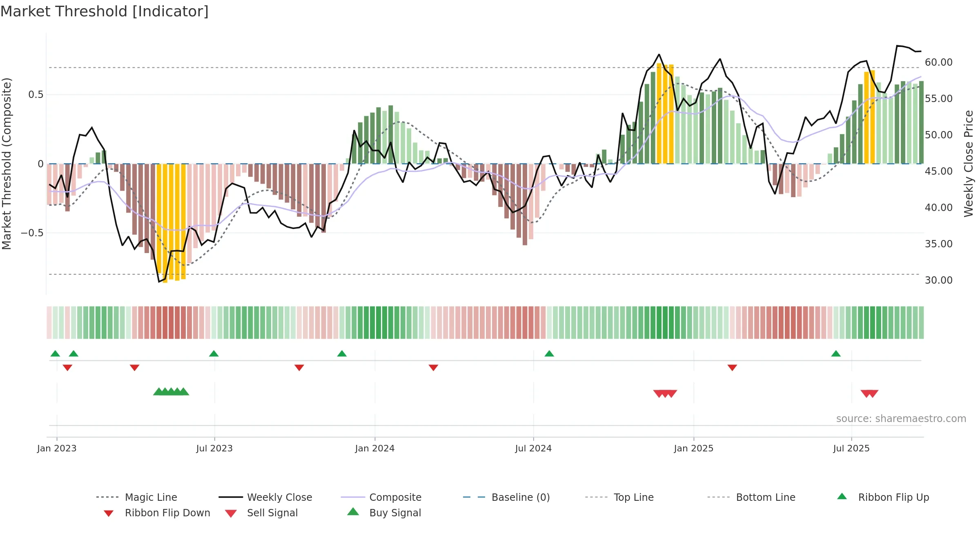Viewport: 980px width, 551px height.
Task: Click the red flip-down triangle after Jan 2025
Action: (x=732, y=368)
